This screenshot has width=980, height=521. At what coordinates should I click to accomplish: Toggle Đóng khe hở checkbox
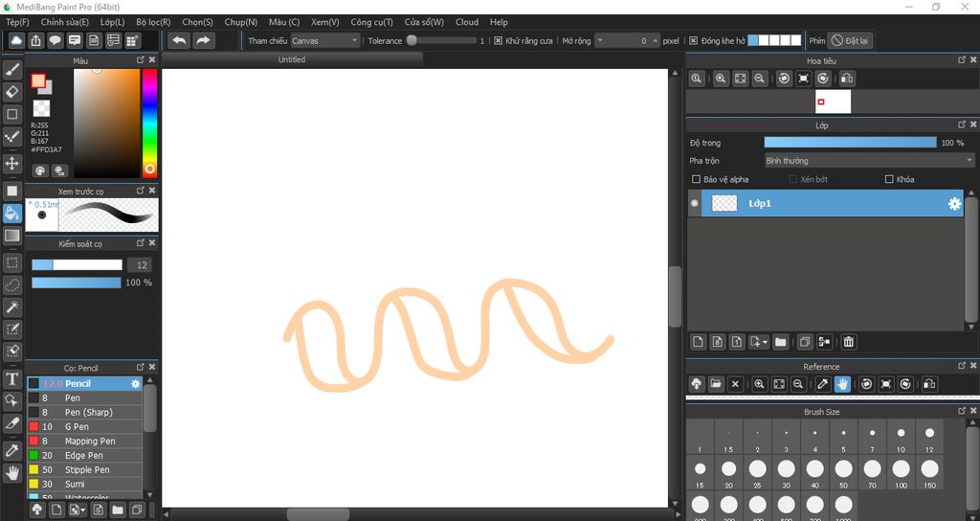[x=693, y=40]
